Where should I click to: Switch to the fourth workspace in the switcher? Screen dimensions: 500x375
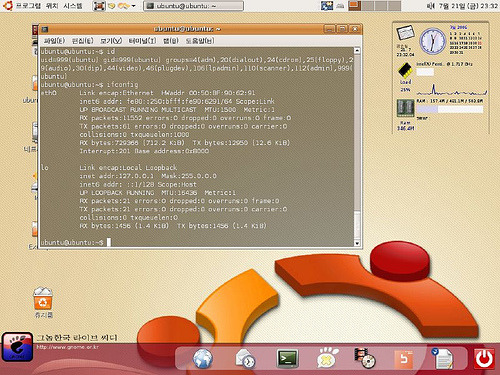394,6
